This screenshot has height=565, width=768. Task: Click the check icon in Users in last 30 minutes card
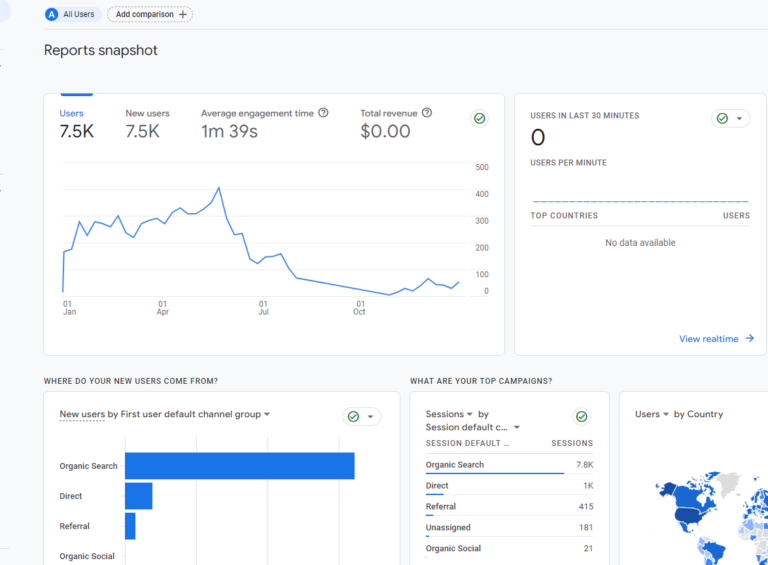coord(722,118)
